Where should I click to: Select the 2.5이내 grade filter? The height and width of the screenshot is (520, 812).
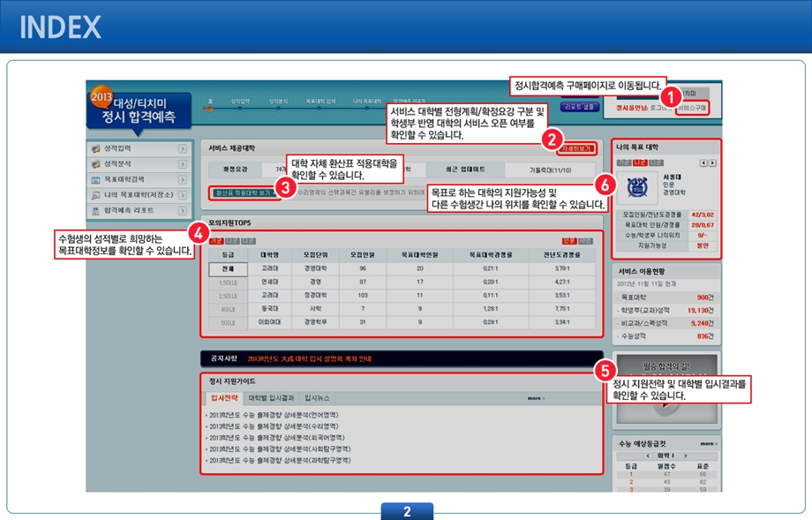click(x=228, y=296)
